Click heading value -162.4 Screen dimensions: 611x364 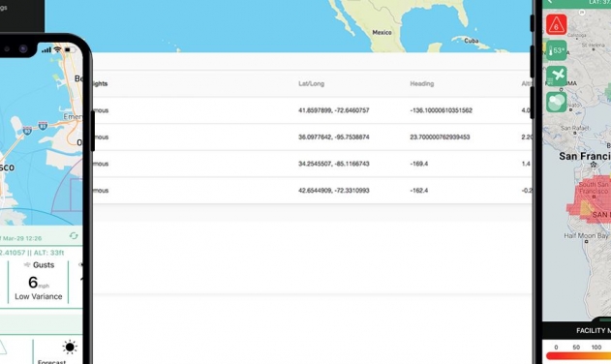click(418, 191)
